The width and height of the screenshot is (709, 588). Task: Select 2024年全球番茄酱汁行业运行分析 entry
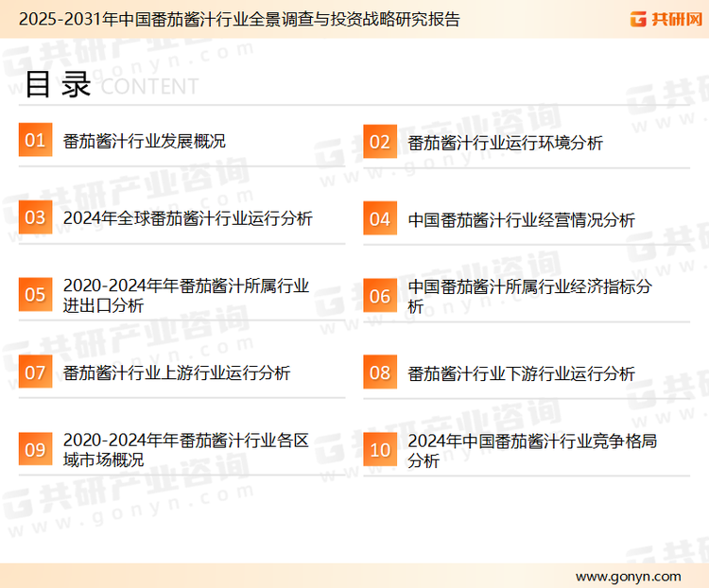pos(187,218)
